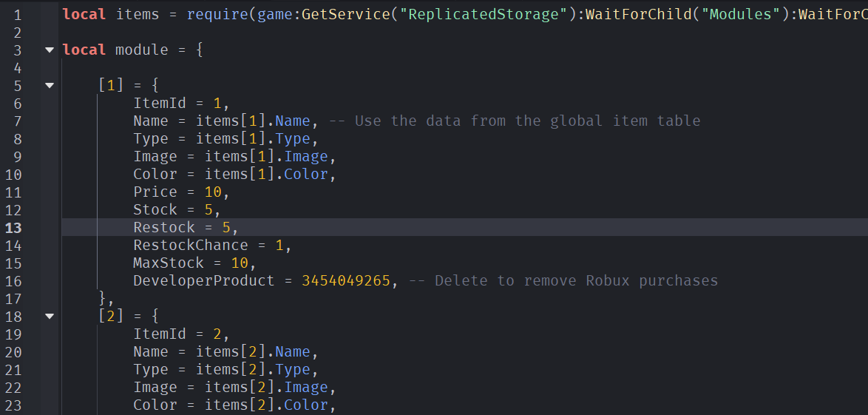Click 'Stock = 5' line
The width and height of the screenshot is (868, 415).
click(x=177, y=209)
